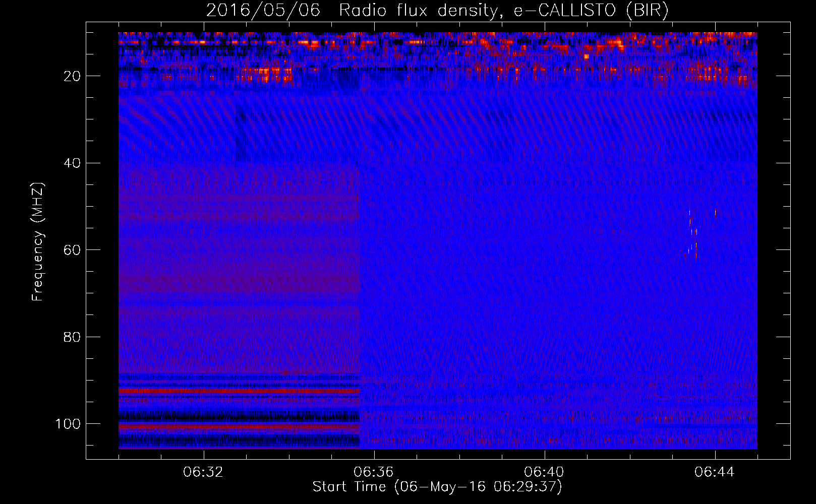Click the 06:44 time tick label
The image size is (816, 504).
tap(715, 472)
